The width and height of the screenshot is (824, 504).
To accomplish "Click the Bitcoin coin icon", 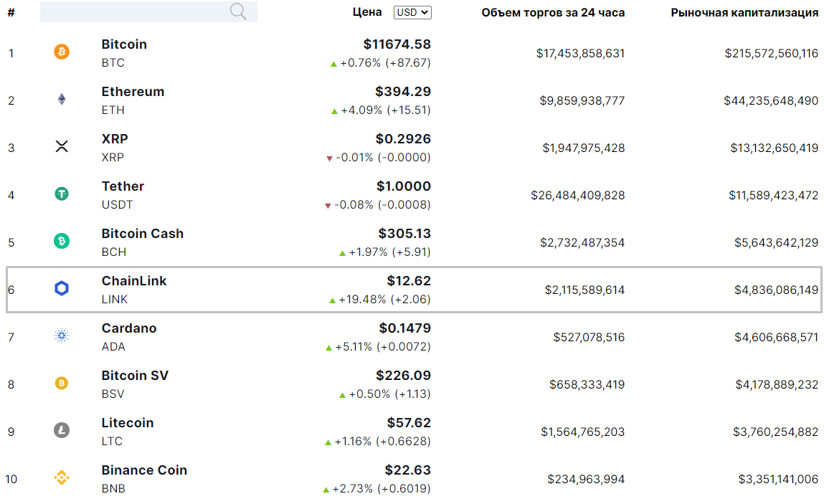I will (x=62, y=52).
